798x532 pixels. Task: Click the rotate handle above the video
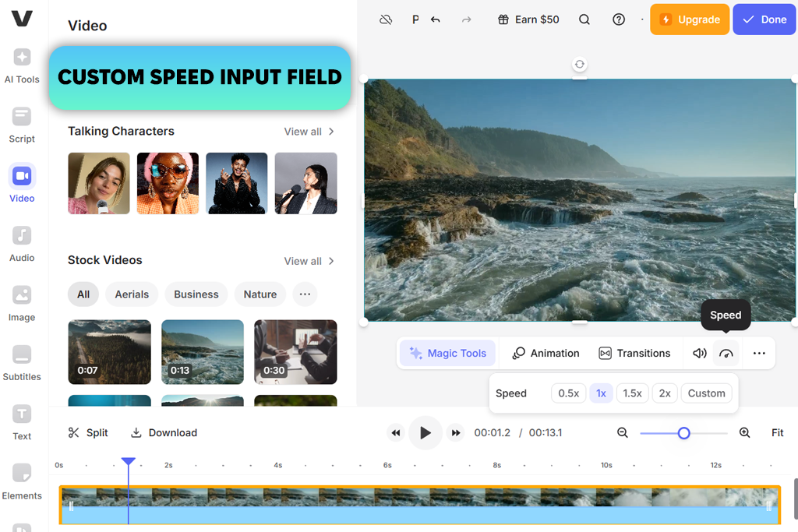pos(579,64)
